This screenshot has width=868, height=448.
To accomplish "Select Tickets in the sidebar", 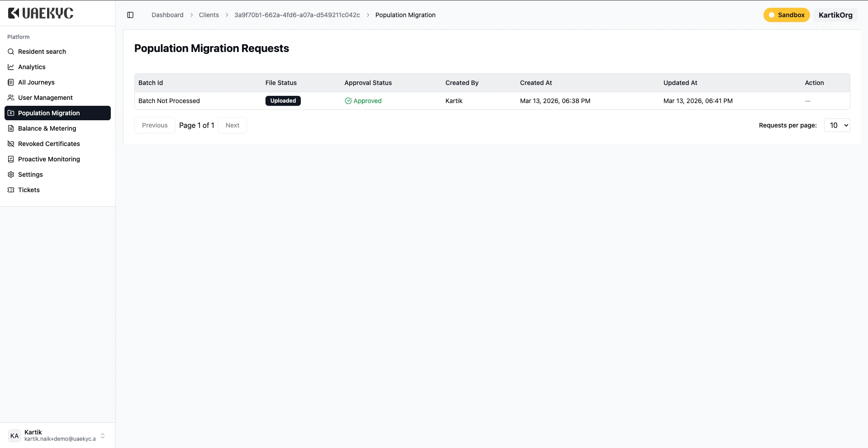I will tap(28, 189).
